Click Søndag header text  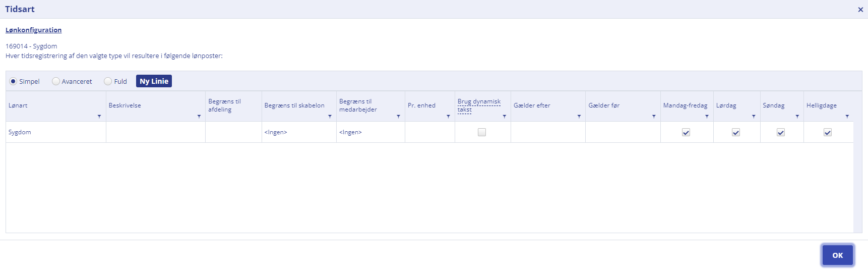pos(774,105)
